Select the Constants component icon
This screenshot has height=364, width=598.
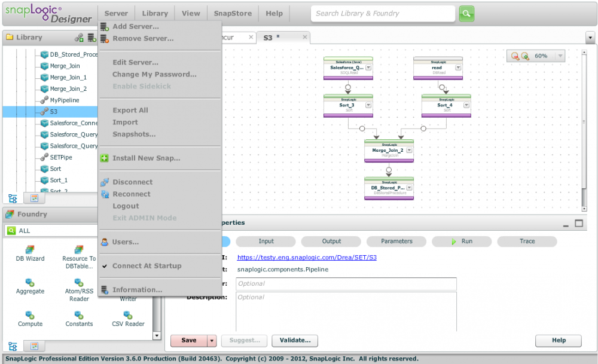(79, 315)
